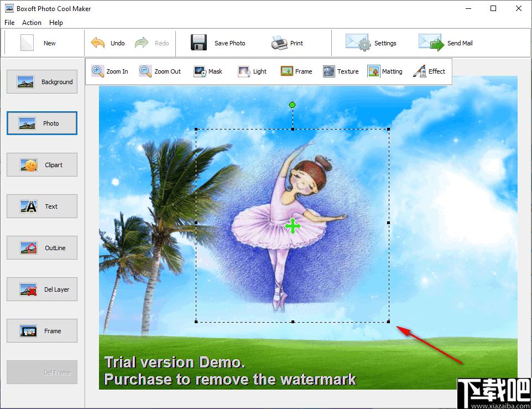Click the greyed-out Del Frame button
This screenshot has height=409, width=532.
(42, 372)
